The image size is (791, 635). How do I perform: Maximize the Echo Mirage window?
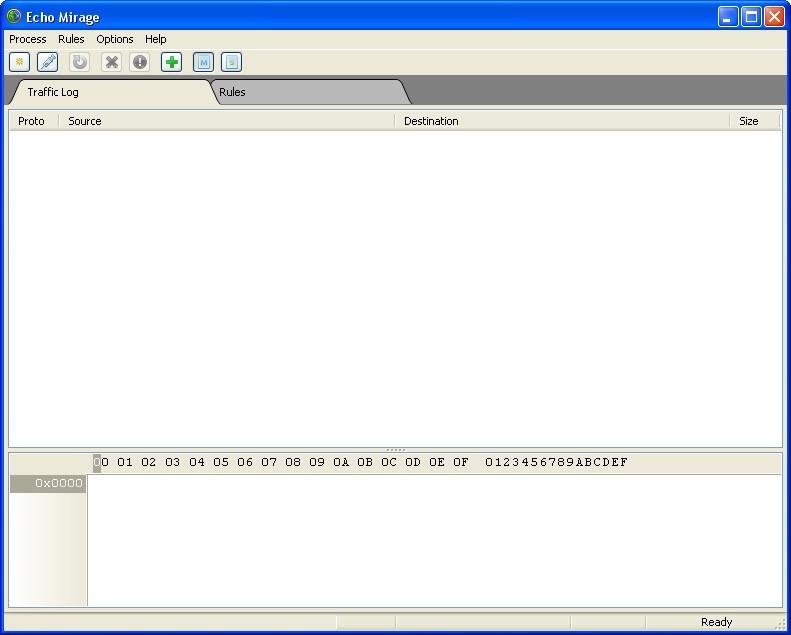pos(751,17)
